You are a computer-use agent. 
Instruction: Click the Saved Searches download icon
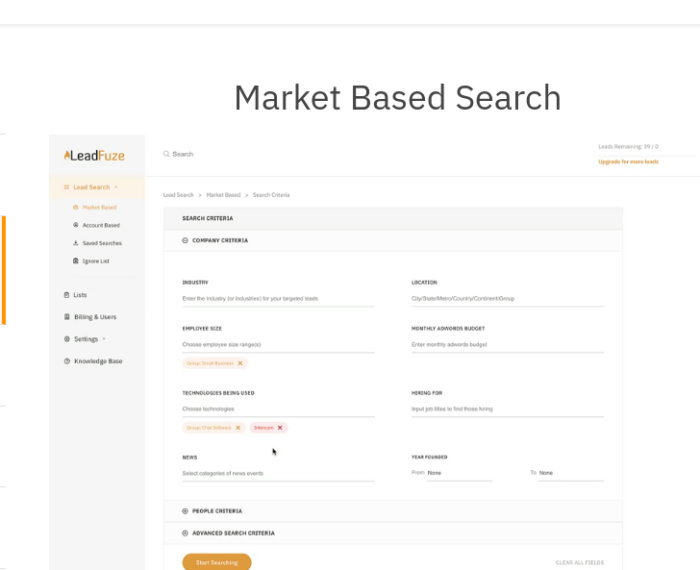[x=76, y=243]
